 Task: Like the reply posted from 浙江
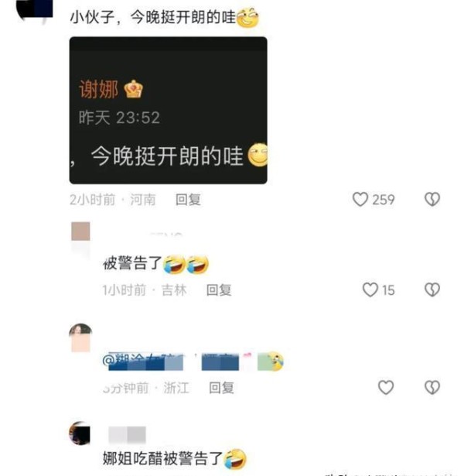[386, 387]
